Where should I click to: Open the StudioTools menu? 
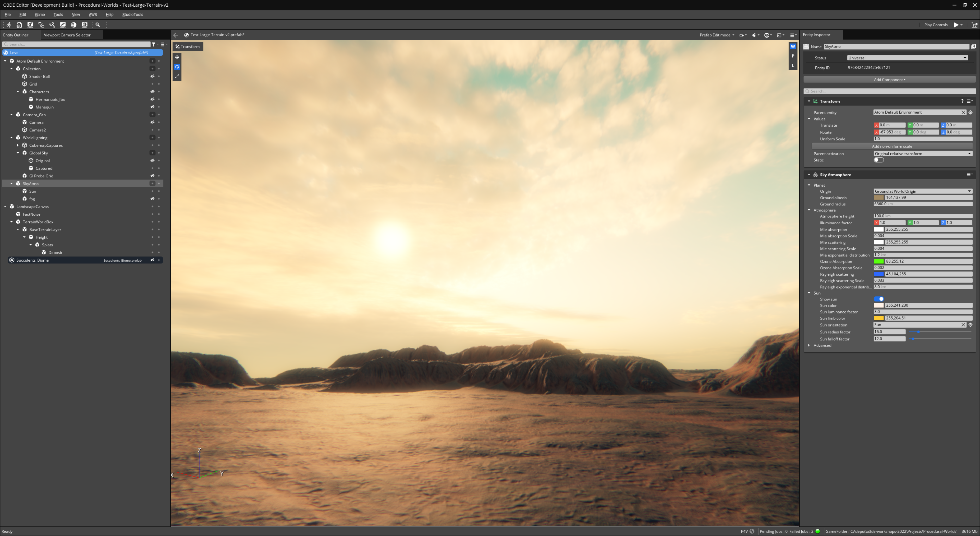click(132, 15)
